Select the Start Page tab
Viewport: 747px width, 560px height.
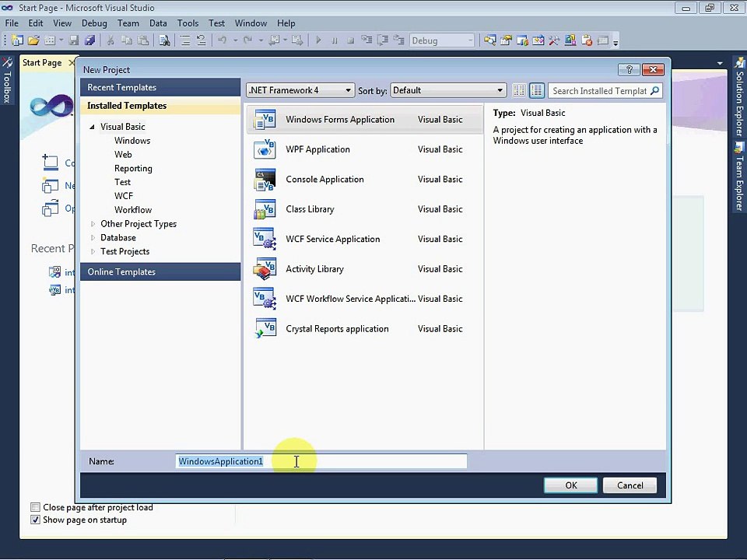point(42,63)
